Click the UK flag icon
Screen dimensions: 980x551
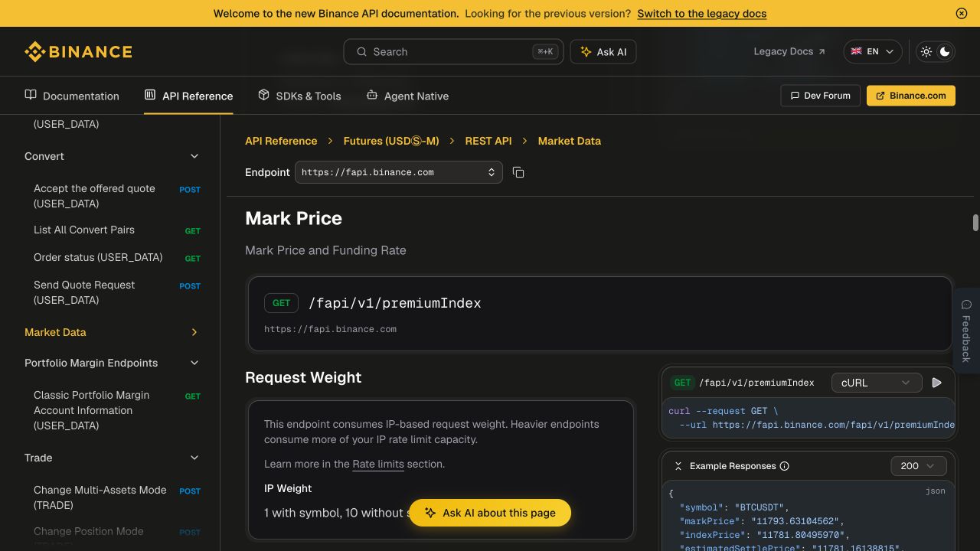click(856, 51)
